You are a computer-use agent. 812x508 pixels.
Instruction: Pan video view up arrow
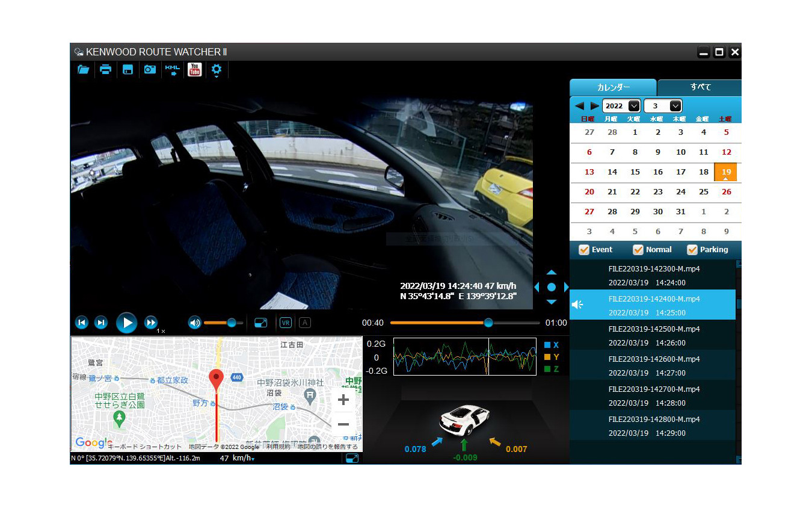click(x=552, y=273)
